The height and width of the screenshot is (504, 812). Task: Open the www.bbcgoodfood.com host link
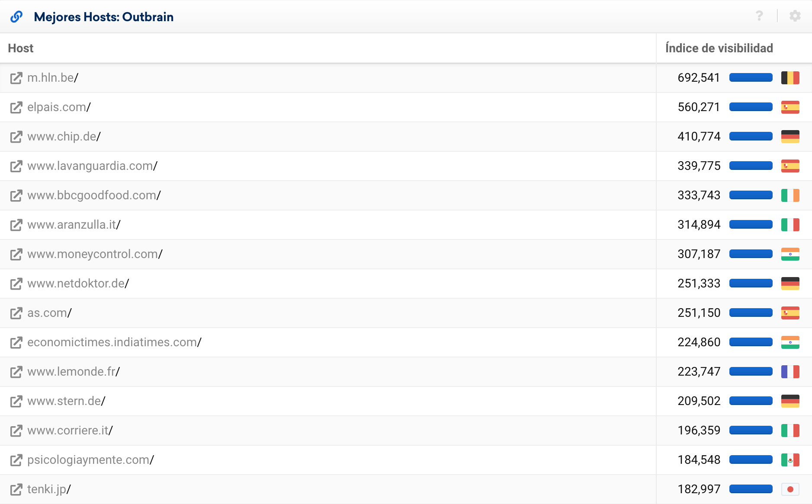click(92, 195)
